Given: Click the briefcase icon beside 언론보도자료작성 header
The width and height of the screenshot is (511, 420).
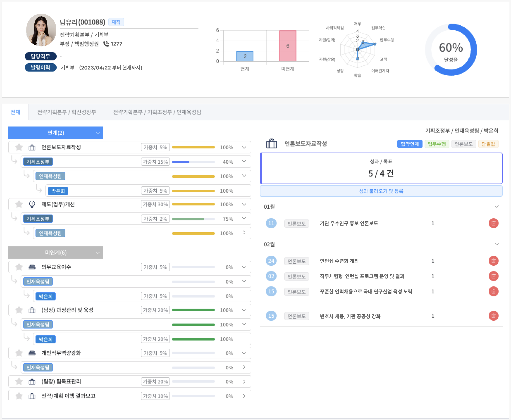Looking at the screenshot, I should (x=271, y=144).
